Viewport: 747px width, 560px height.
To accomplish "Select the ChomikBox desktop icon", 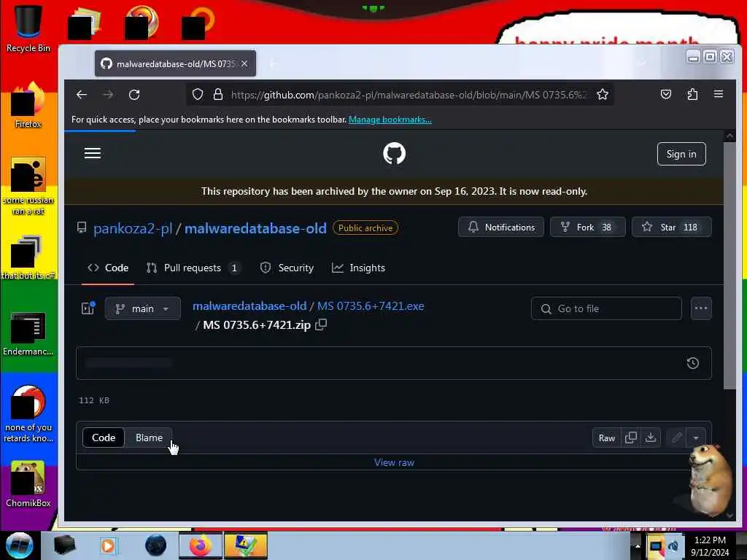I will click(28, 484).
